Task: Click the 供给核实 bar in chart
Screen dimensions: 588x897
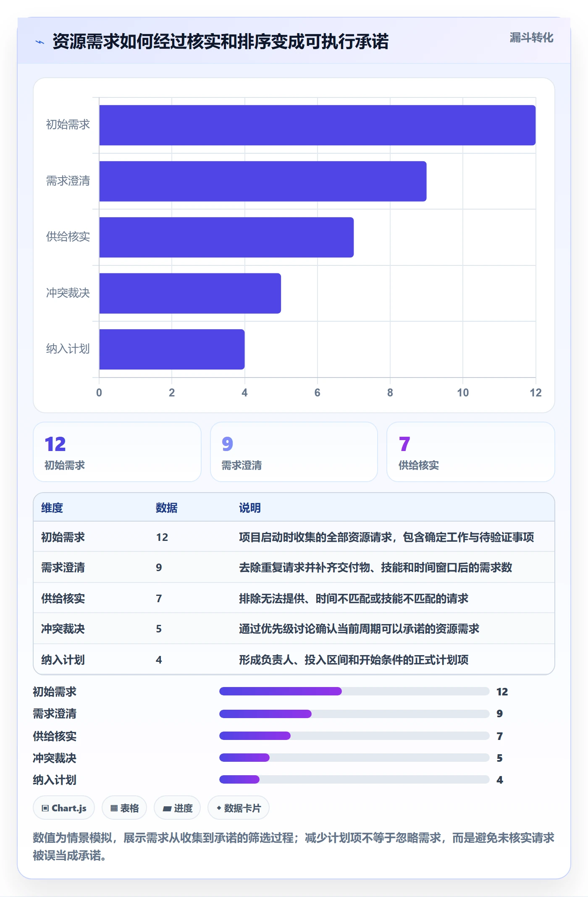Action: click(x=226, y=237)
